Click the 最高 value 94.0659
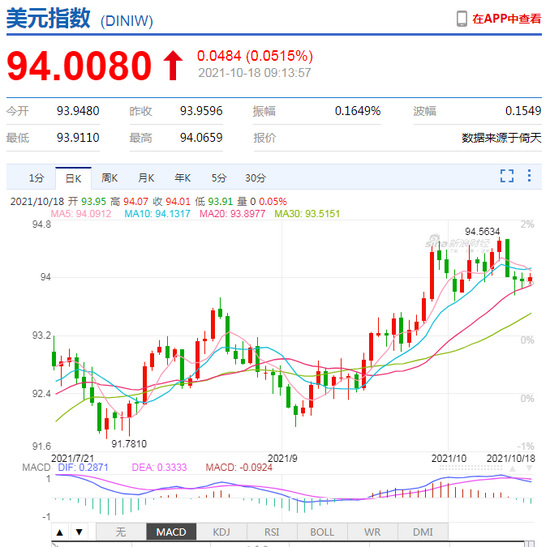 pos(201,138)
